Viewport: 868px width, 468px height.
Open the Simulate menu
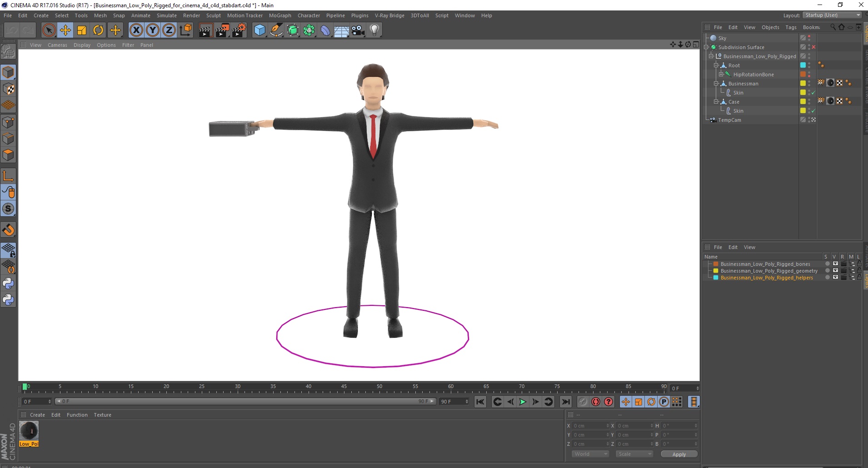pos(167,15)
